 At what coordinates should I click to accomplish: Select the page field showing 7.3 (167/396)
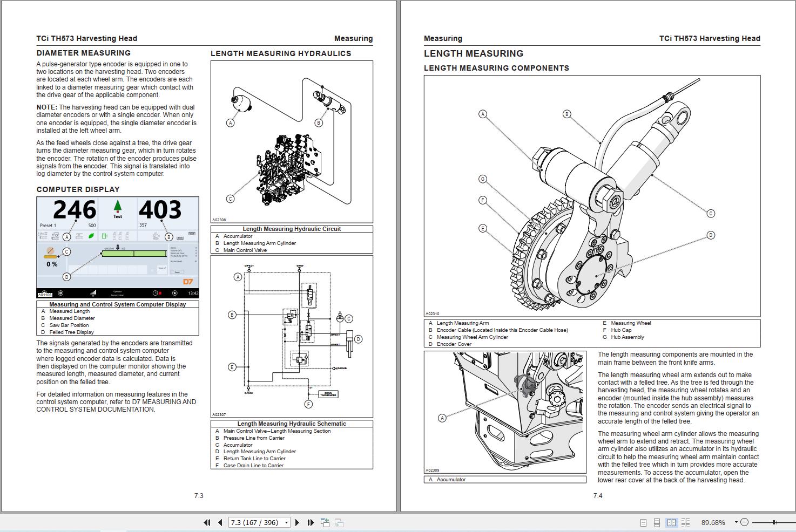(x=254, y=522)
